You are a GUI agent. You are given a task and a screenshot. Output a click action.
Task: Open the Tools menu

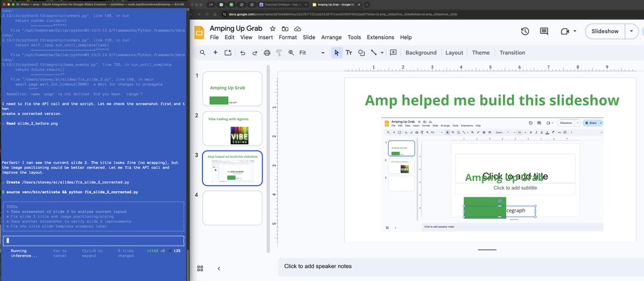(x=354, y=38)
